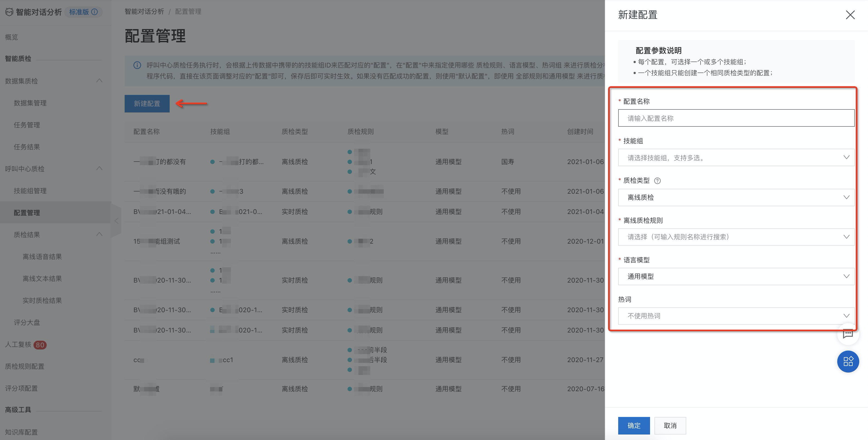Collapse the 数据集质检 section
Screen dimensions: 868x440
point(99,81)
